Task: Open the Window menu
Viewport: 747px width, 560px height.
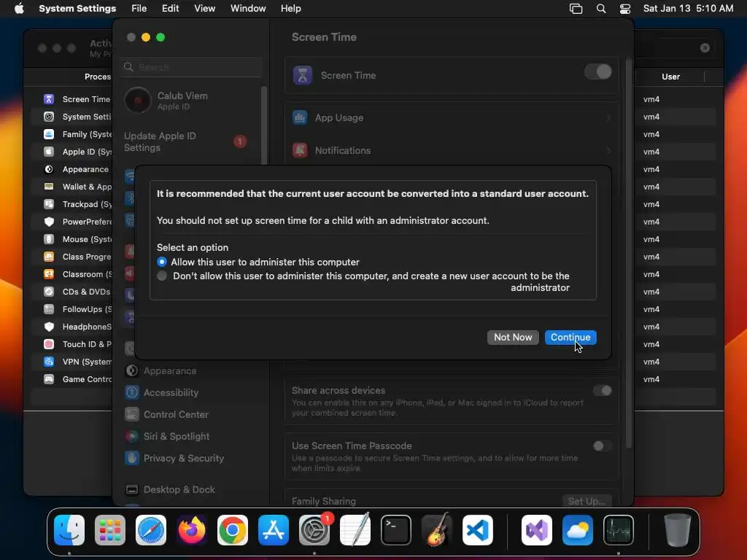Action: [x=248, y=9]
